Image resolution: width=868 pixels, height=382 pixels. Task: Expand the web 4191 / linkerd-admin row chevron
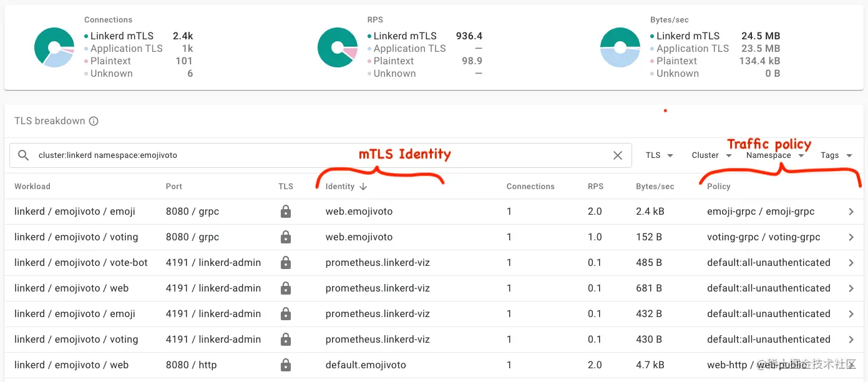(x=851, y=288)
